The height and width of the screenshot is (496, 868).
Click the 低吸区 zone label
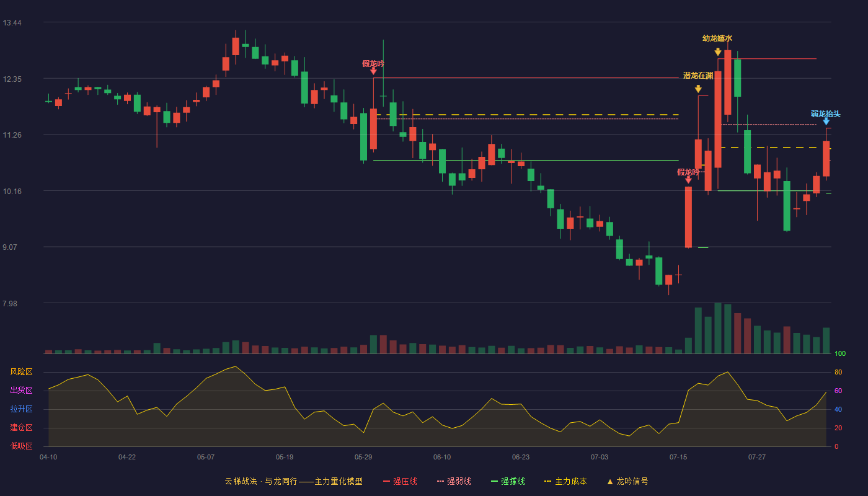(x=21, y=446)
